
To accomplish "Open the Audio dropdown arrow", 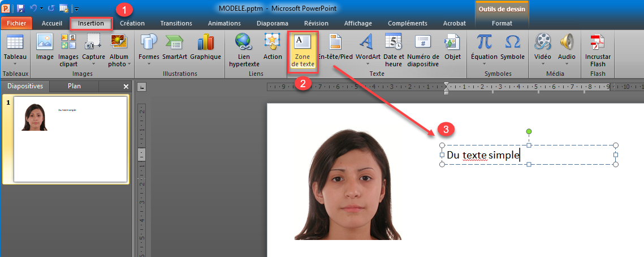I will click(x=567, y=64).
